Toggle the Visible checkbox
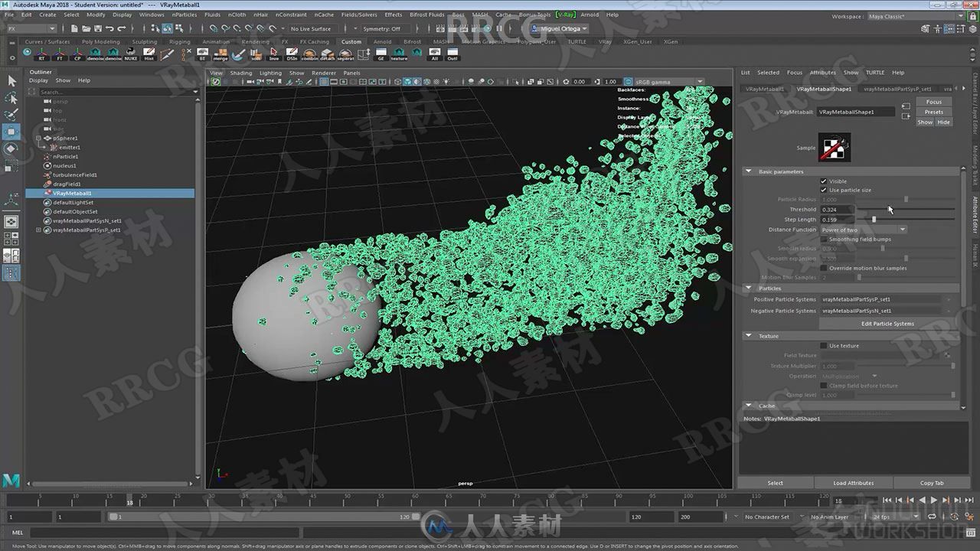Image resolution: width=980 pixels, height=551 pixels. pos(824,181)
